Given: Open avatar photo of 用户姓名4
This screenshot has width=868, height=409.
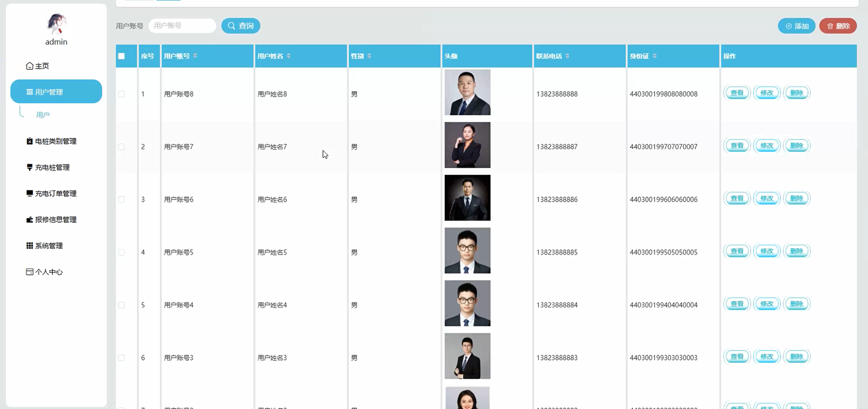Looking at the screenshot, I should click(467, 303).
